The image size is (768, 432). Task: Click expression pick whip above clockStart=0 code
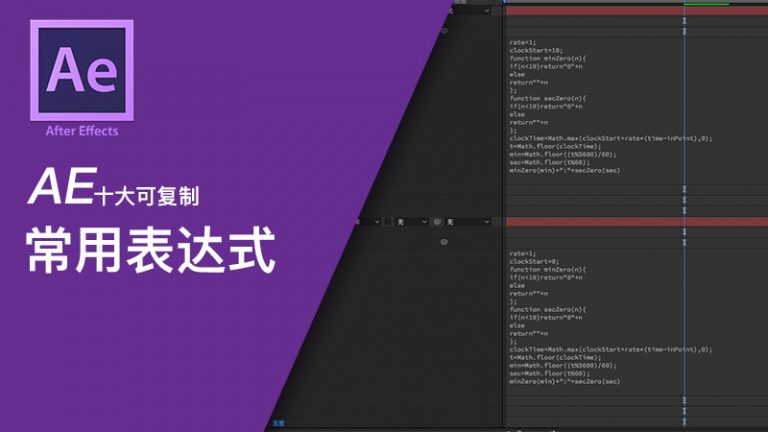tap(444, 242)
